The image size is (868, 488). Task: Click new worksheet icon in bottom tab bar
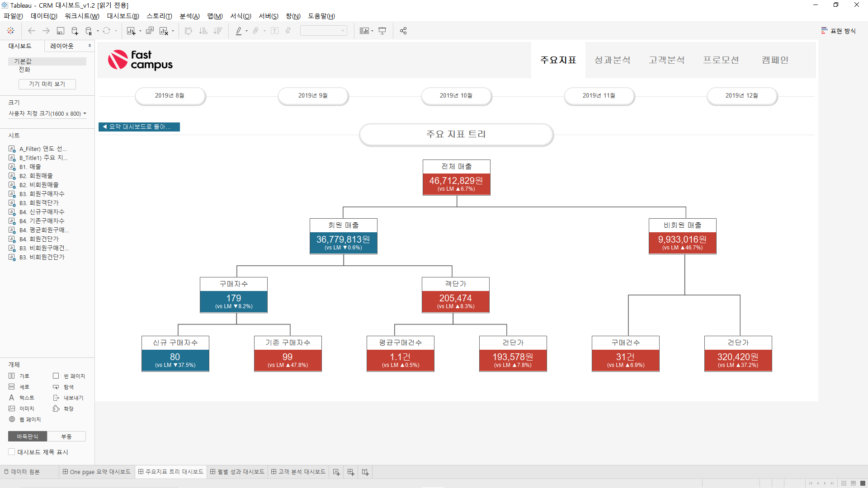pyautogui.click(x=336, y=472)
